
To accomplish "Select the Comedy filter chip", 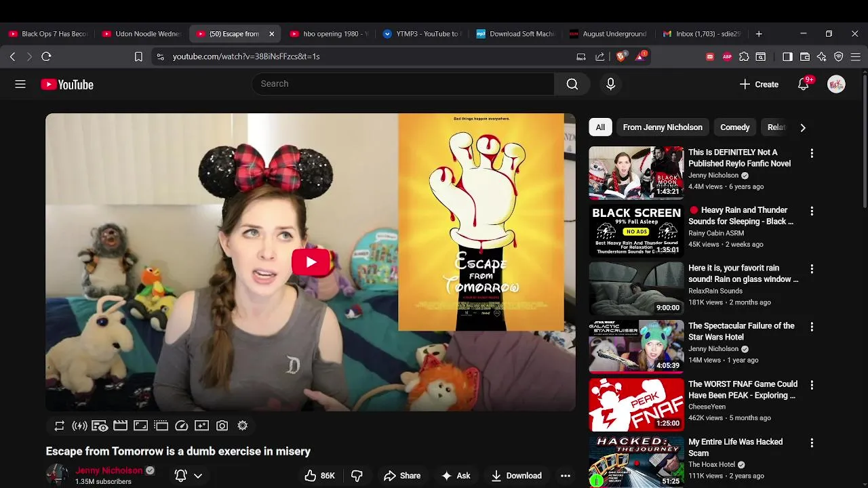I will (734, 127).
